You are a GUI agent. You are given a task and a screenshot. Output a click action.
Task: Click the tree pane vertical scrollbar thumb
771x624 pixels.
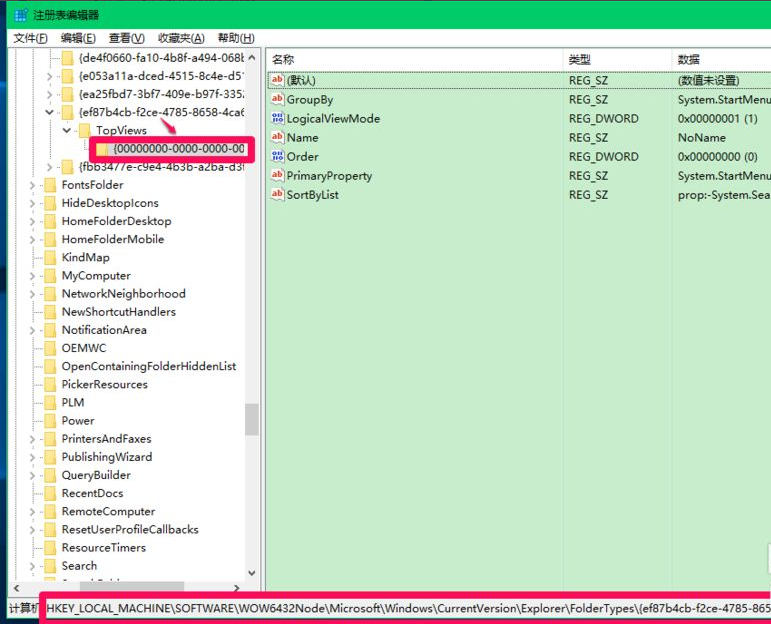252,418
